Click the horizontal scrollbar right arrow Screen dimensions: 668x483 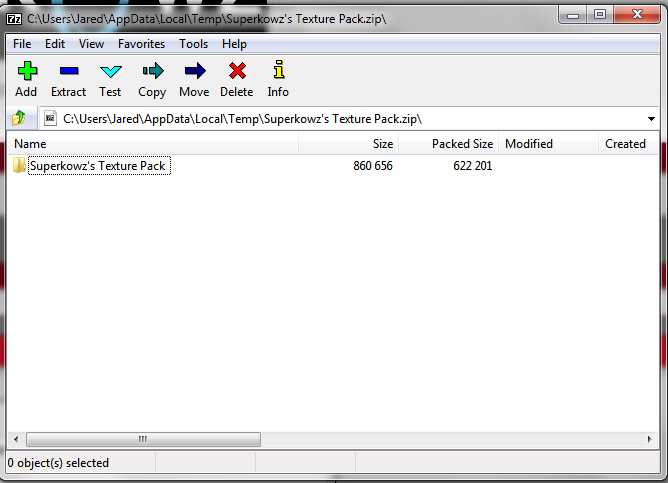pyautogui.click(x=649, y=439)
